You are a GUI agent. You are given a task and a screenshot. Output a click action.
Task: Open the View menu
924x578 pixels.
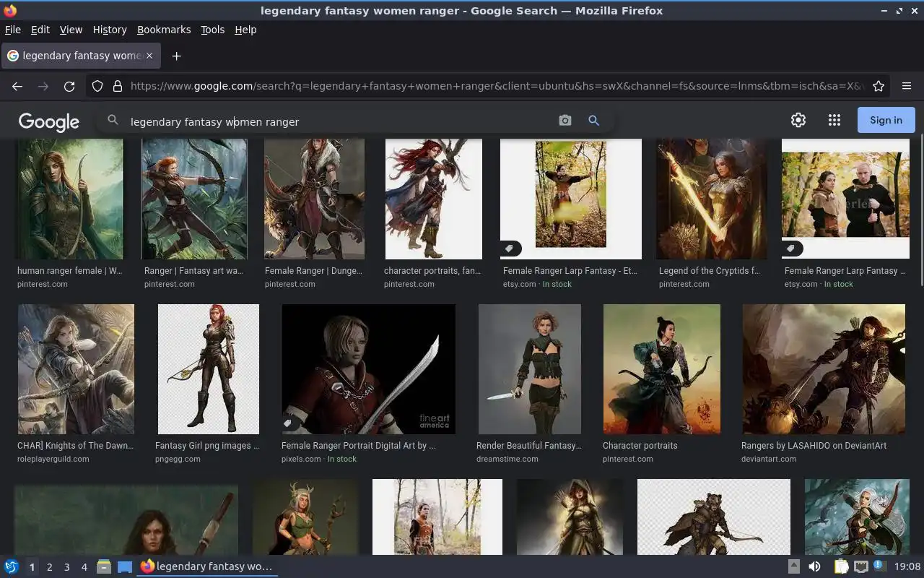71,30
